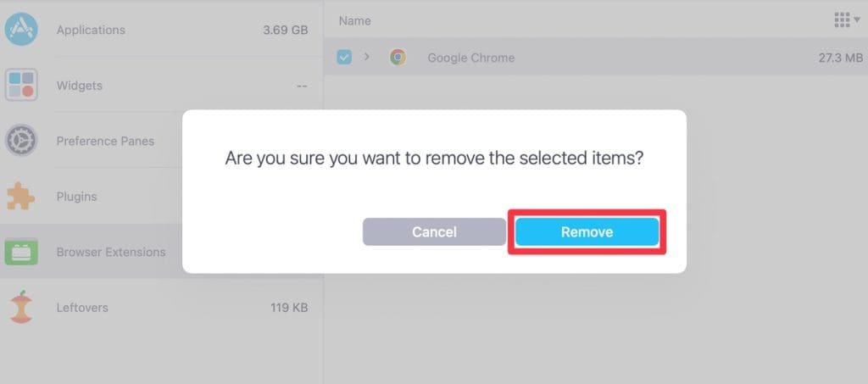Switch to the Widgets sidebar label
The image size is (868, 384).
pyautogui.click(x=80, y=86)
